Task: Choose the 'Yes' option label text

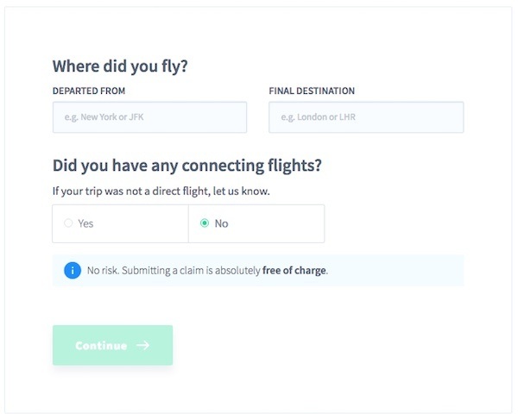Action: pos(85,223)
